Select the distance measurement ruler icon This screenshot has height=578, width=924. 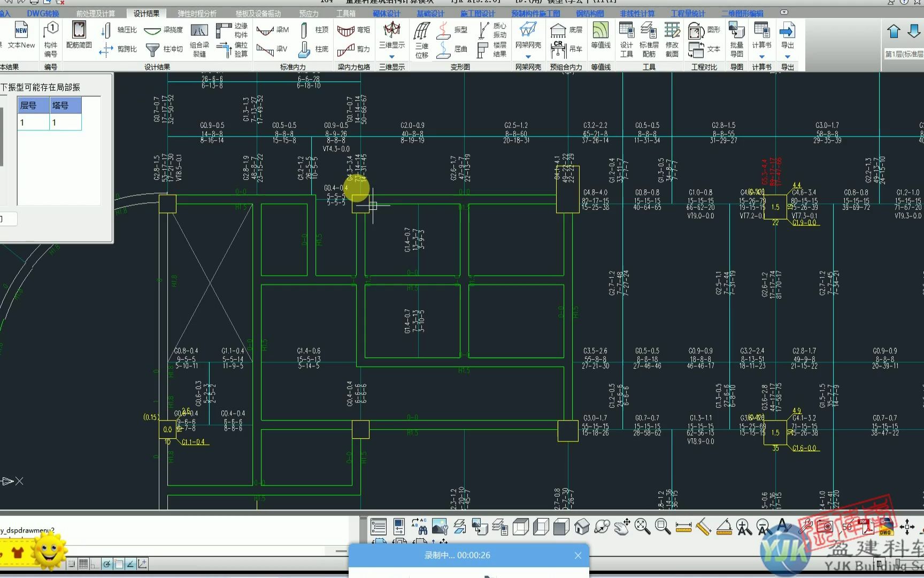683,527
